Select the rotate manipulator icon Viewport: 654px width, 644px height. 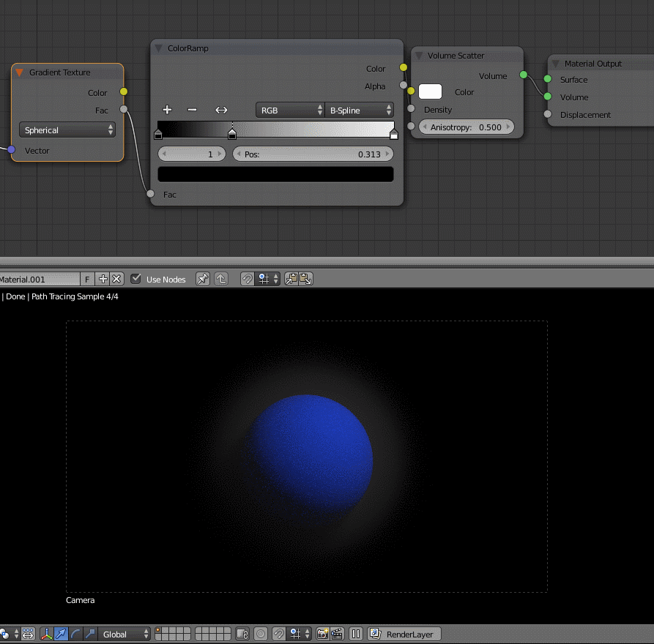coord(76,634)
